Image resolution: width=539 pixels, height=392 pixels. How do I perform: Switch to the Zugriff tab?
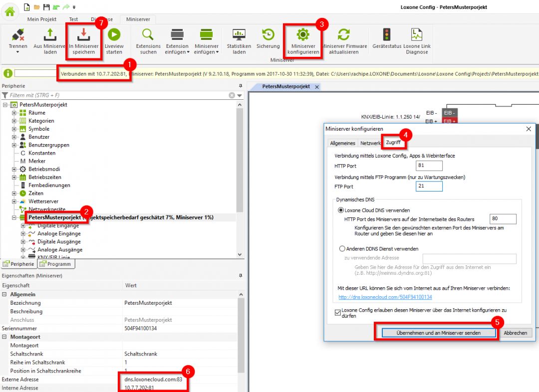(393, 143)
